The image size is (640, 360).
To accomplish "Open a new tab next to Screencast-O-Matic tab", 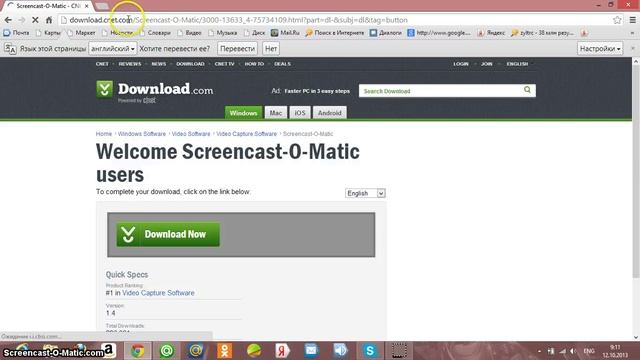I will pos(102,6).
